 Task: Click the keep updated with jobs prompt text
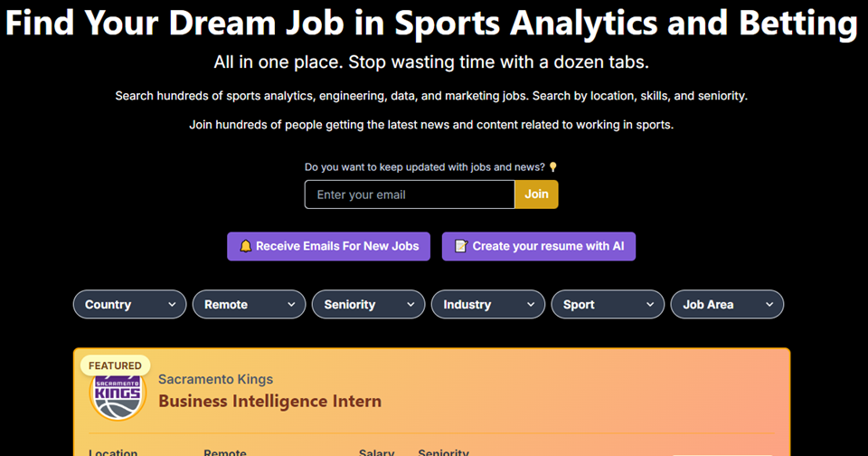pos(425,167)
